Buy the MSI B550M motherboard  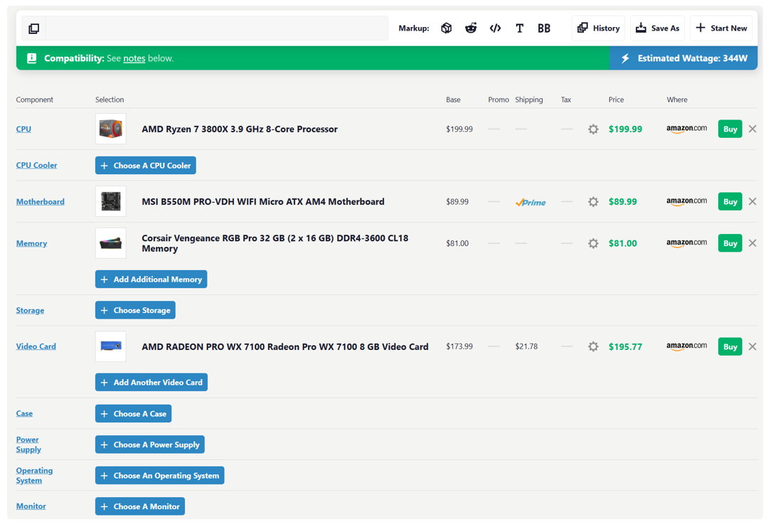point(730,201)
